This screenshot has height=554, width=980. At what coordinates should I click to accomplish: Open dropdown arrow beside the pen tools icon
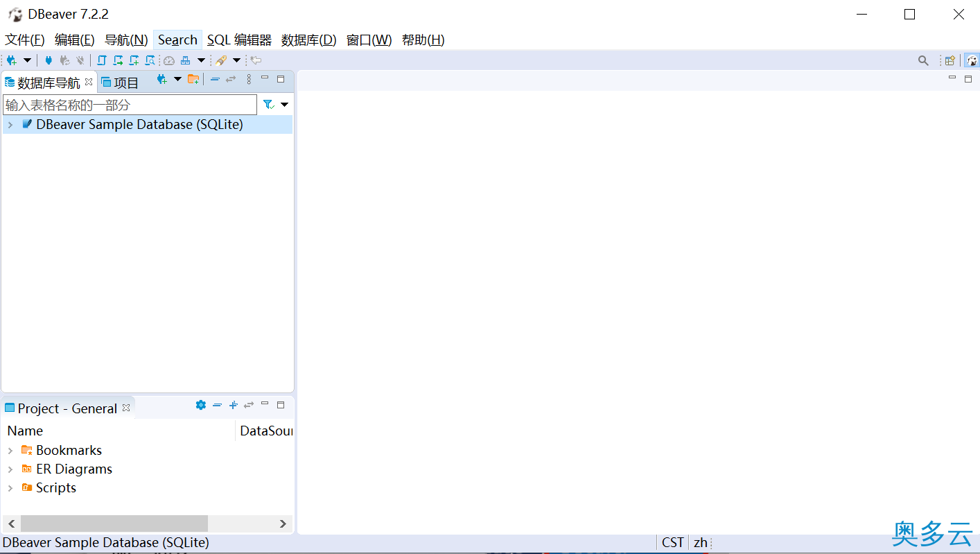[x=236, y=60]
